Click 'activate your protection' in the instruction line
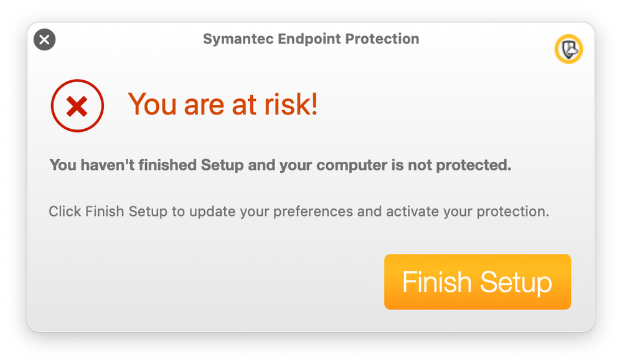The height and width of the screenshot is (364, 622). 468,212
